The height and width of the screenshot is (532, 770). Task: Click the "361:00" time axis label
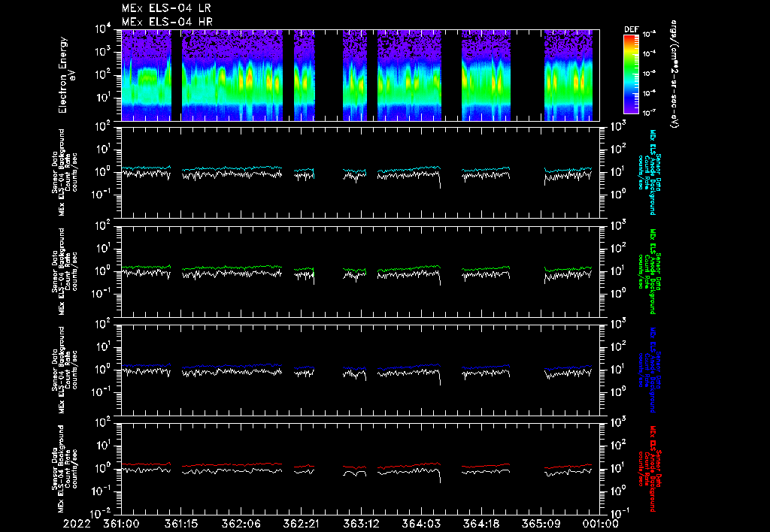(x=121, y=524)
